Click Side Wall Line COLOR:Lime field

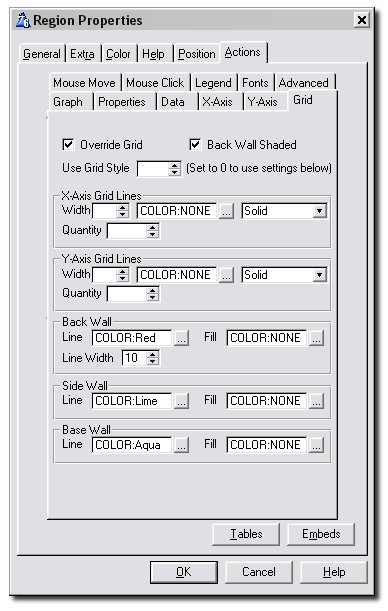[132, 401]
